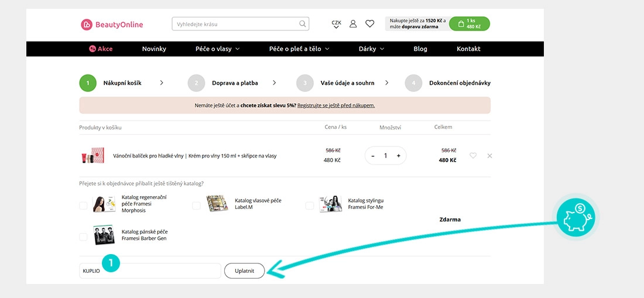644x298 pixels.
Task: Open the green cart button 480 Kč
Action: pos(470,24)
